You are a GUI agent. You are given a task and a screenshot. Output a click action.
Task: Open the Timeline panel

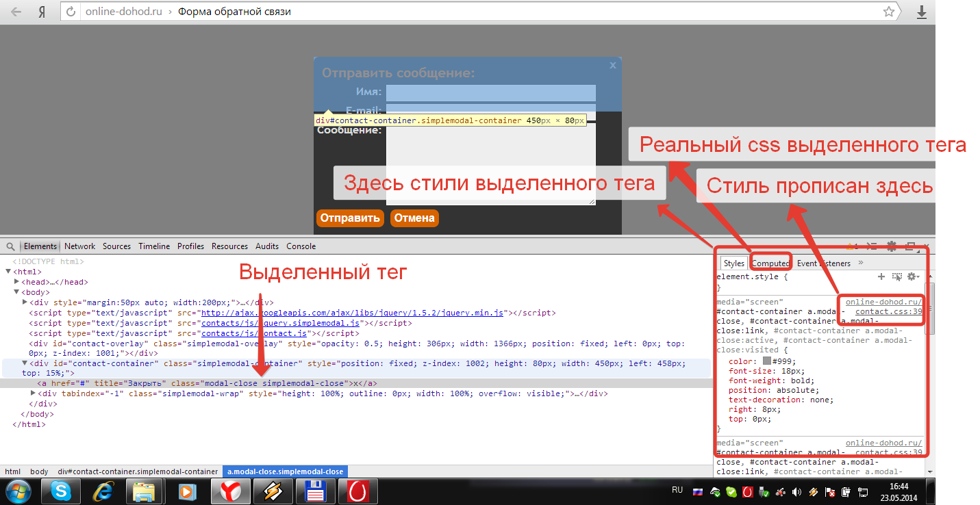(154, 246)
